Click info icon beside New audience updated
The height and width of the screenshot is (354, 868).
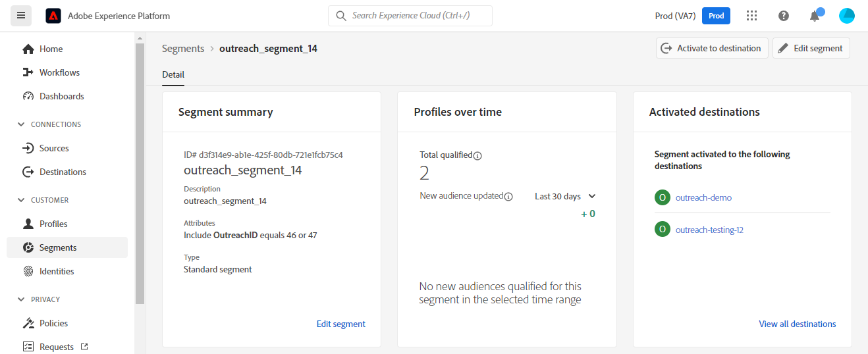(x=508, y=197)
